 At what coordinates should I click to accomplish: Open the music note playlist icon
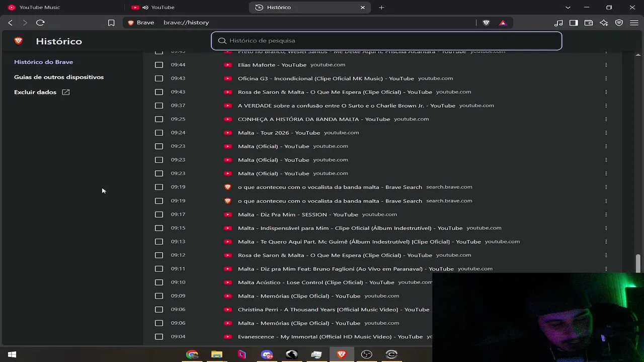[x=558, y=23]
